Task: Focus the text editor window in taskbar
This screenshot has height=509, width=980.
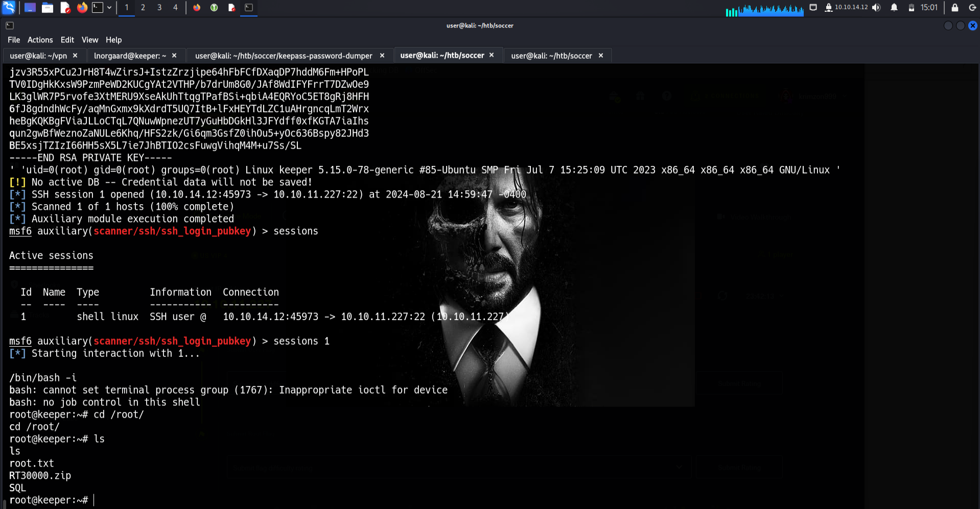Action: pos(231,8)
